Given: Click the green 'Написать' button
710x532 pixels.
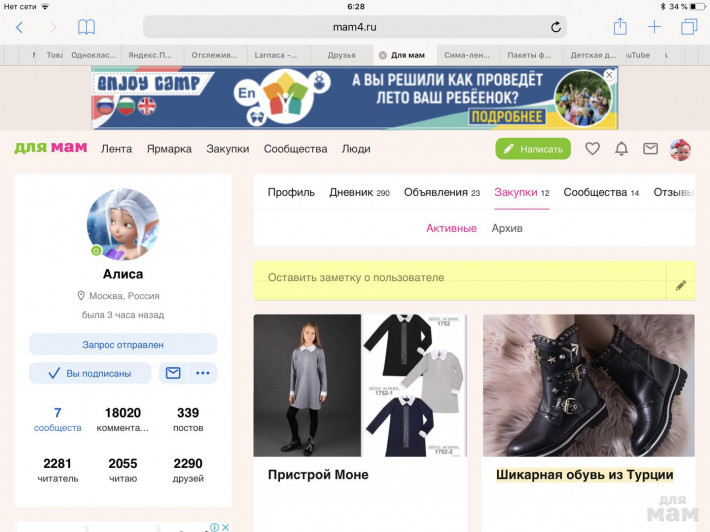Looking at the screenshot, I should (533, 149).
